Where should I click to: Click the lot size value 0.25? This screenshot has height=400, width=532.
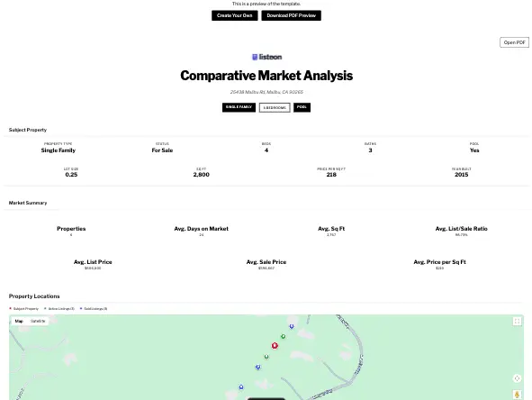point(71,175)
